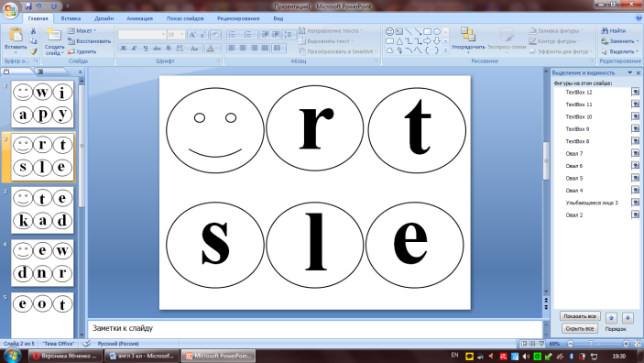Click the Cut scissors icon
Image resolution: width=644 pixels, height=363 pixels.
(x=33, y=31)
